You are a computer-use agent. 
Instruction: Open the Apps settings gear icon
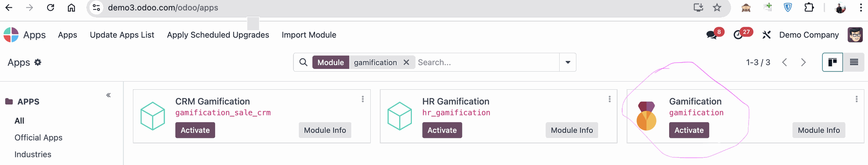(x=38, y=62)
